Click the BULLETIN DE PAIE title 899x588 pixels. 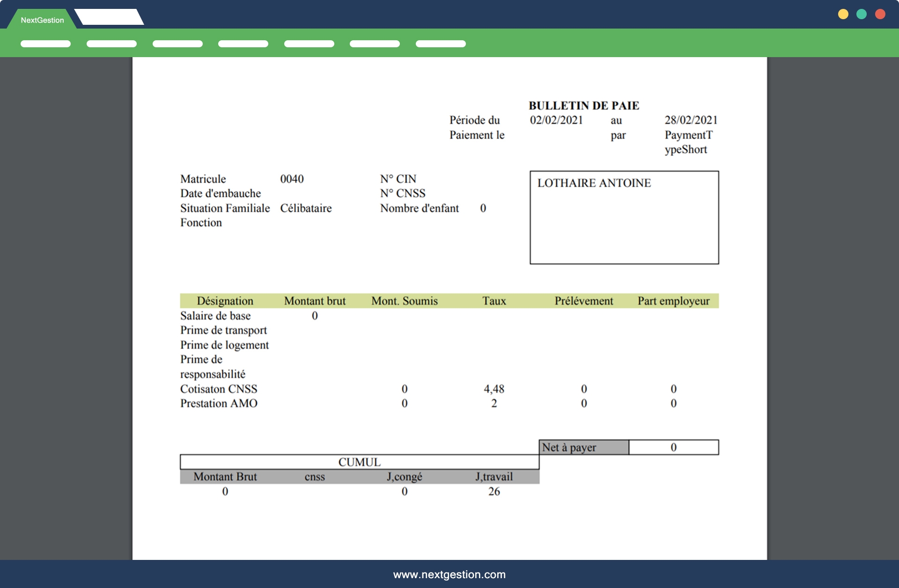point(583,105)
